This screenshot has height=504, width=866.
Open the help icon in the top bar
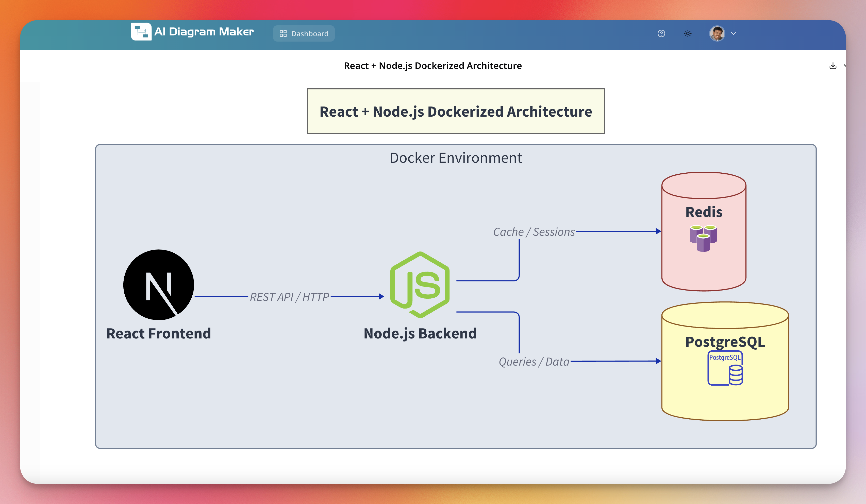pos(661,33)
